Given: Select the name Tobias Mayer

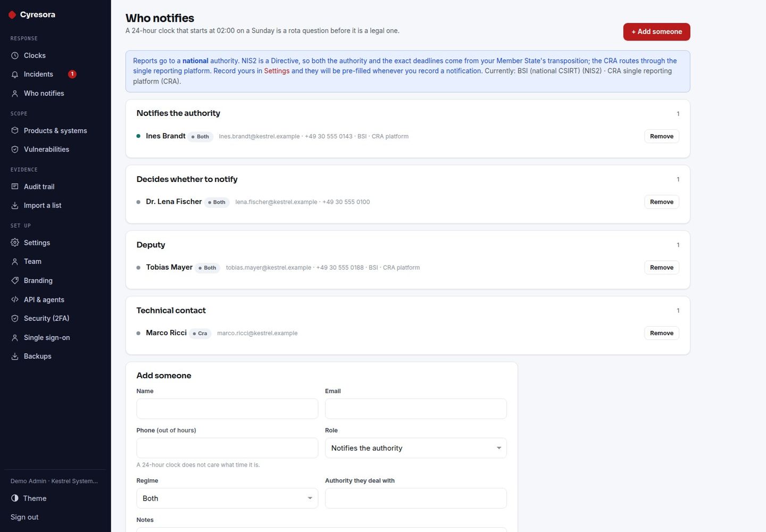Looking at the screenshot, I should (169, 267).
